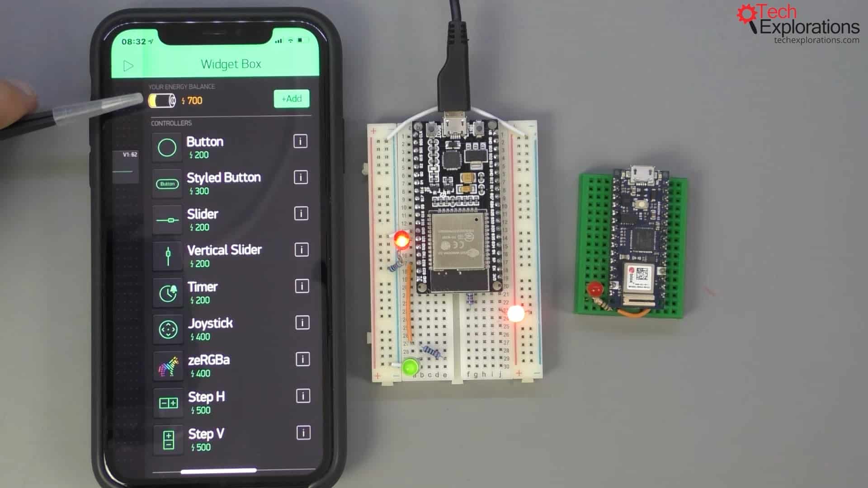
Task: Select the Timer widget icon
Action: (x=168, y=292)
